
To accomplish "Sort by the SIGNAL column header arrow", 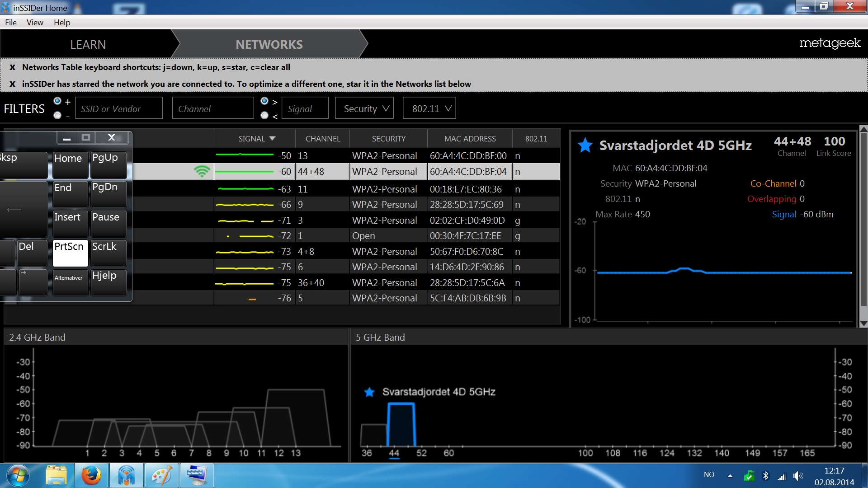I will tap(272, 139).
